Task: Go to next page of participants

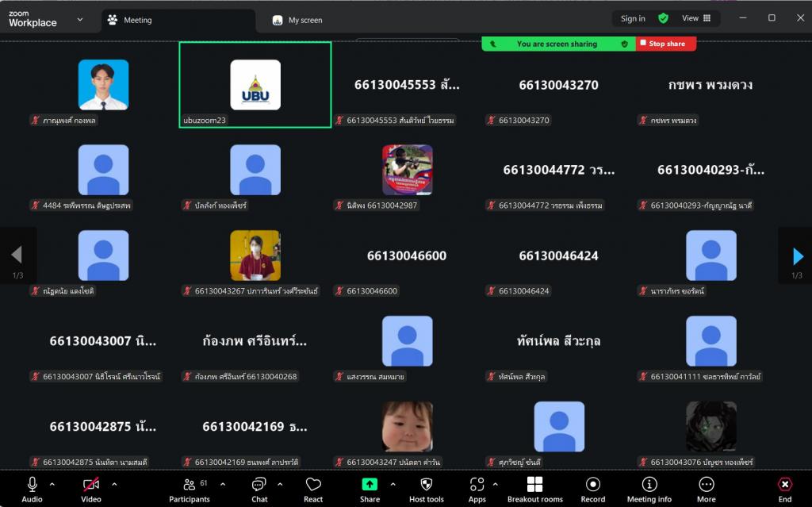Action: point(798,256)
